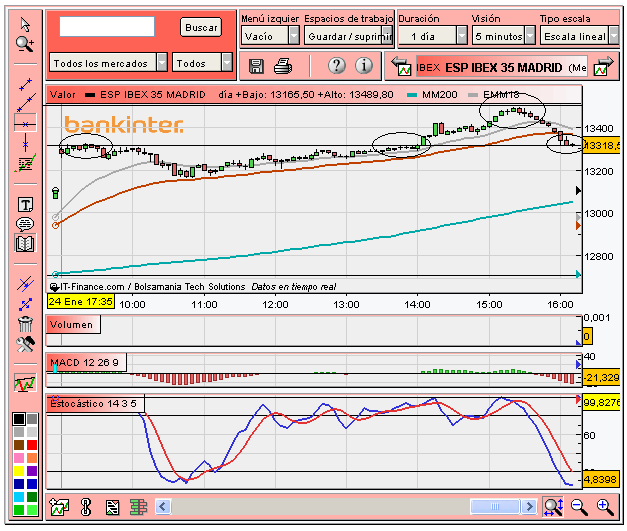Pick the purple color swatch

[32, 471]
